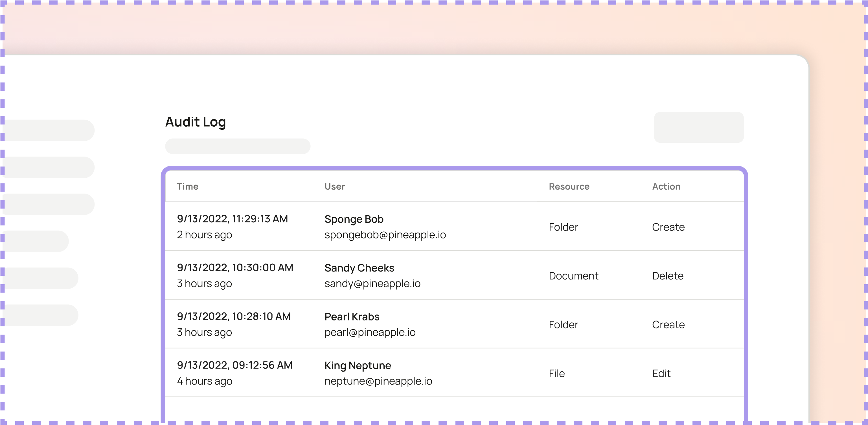Click the Document resource cell
Image resolution: width=868 pixels, height=425 pixels.
(573, 276)
